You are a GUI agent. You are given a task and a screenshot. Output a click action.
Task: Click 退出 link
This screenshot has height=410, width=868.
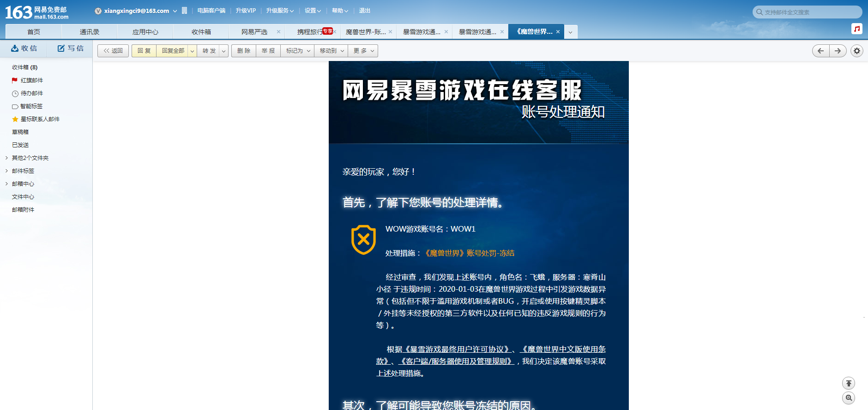[365, 11]
